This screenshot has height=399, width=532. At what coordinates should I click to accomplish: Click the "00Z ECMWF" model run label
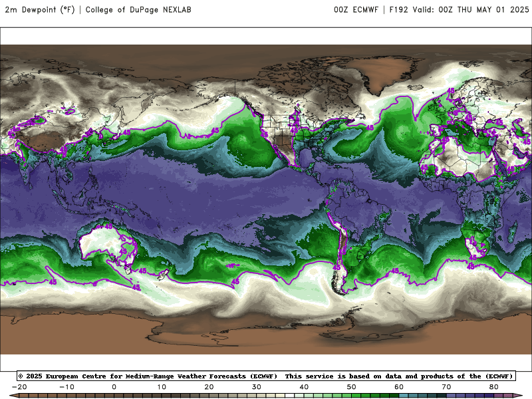356,10
